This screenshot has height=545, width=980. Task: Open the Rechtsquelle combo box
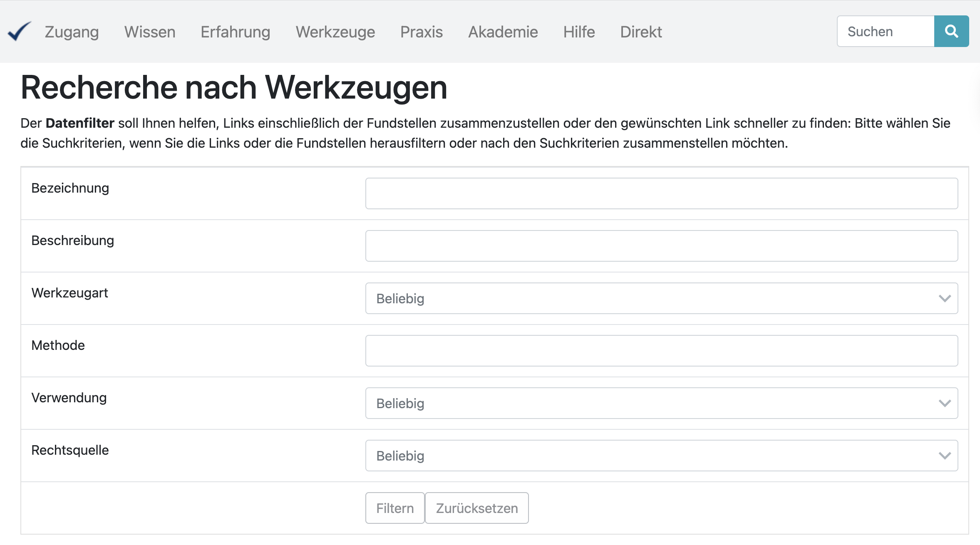[x=661, y=456]
